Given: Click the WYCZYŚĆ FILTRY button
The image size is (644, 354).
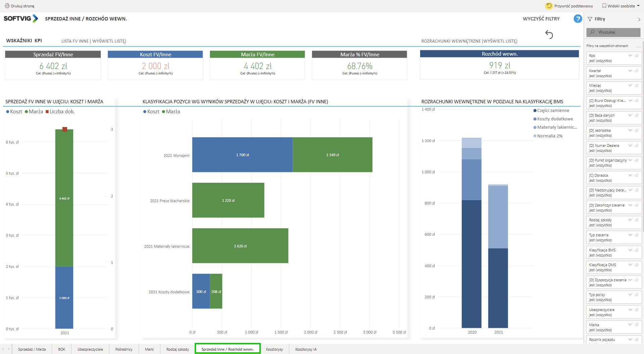Looking at the screenshot, I should [541, 19].
